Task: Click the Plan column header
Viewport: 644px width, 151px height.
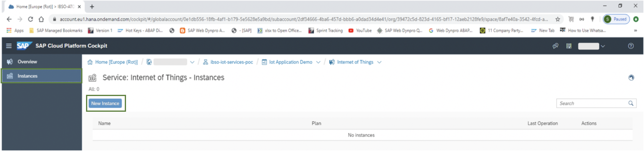Action: click(x=316, y=123)
